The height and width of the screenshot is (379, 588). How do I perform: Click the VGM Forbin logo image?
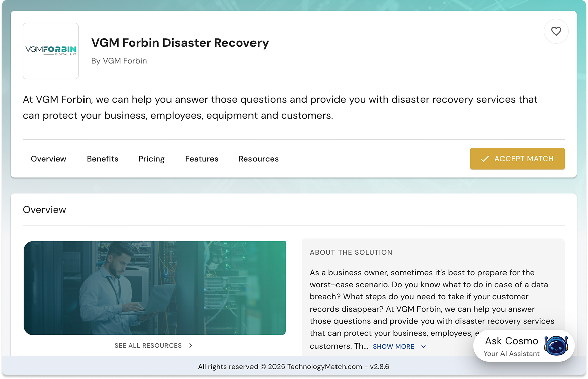point(51,51)
